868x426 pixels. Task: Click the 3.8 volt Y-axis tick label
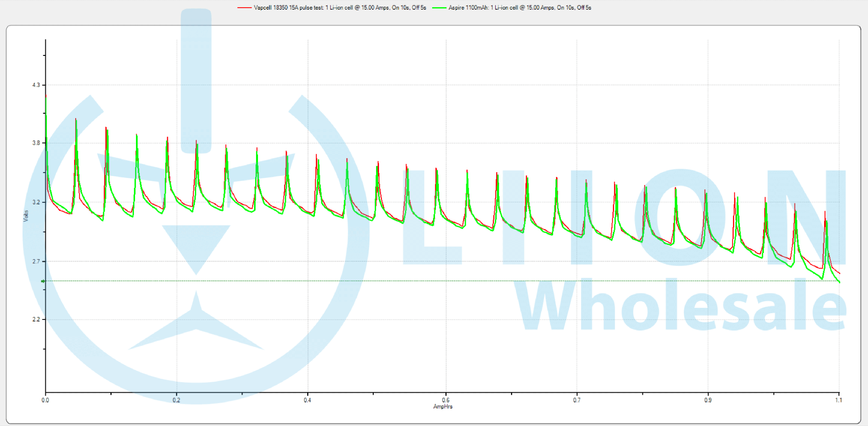click(36, 143)
